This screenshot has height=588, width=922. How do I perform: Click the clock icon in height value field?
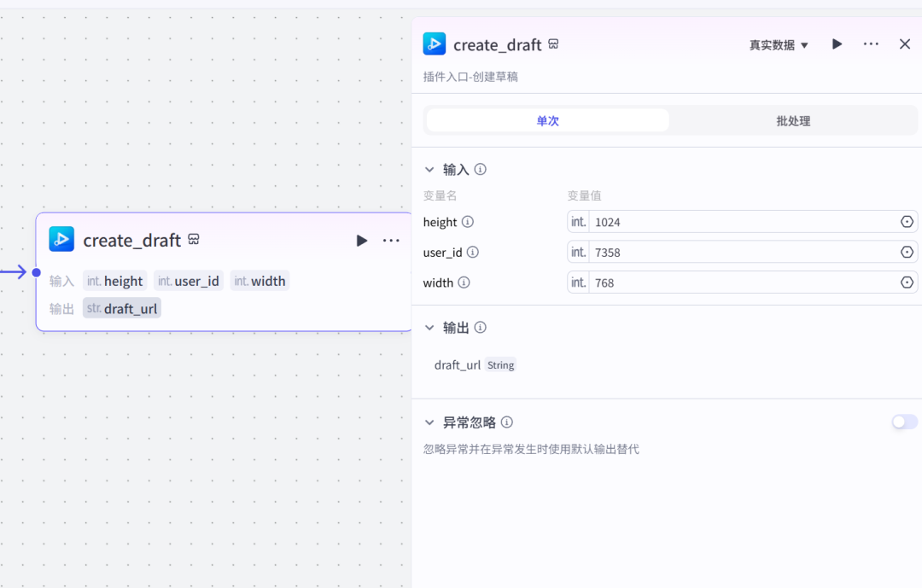click(x=907, y=221)
